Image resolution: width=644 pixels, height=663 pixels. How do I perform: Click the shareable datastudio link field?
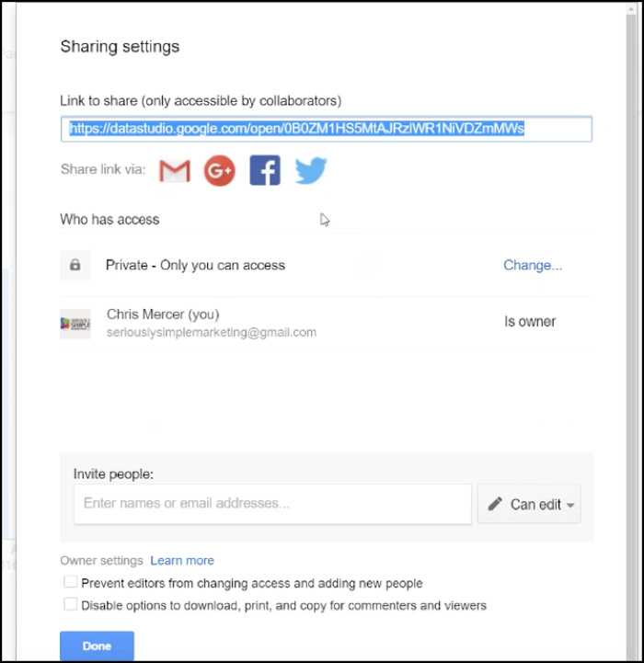pyautogui.click(x=327, y=129)
